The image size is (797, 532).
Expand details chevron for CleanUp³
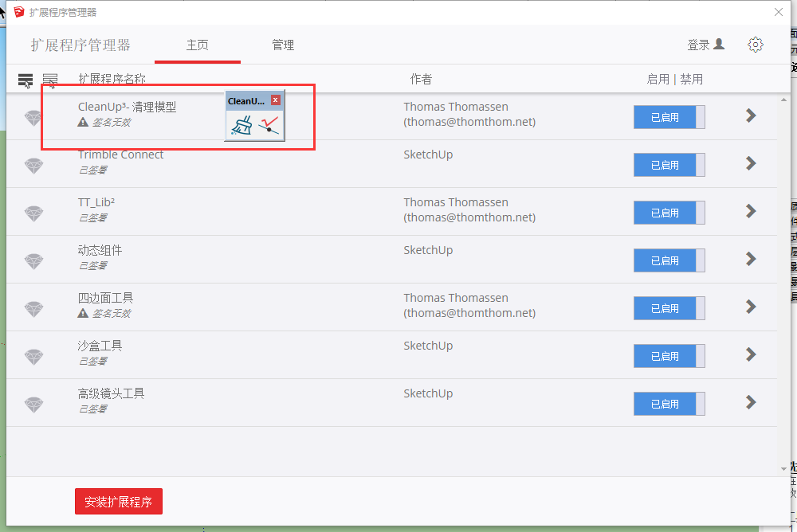pyautogui.click(x=751, y=115)
